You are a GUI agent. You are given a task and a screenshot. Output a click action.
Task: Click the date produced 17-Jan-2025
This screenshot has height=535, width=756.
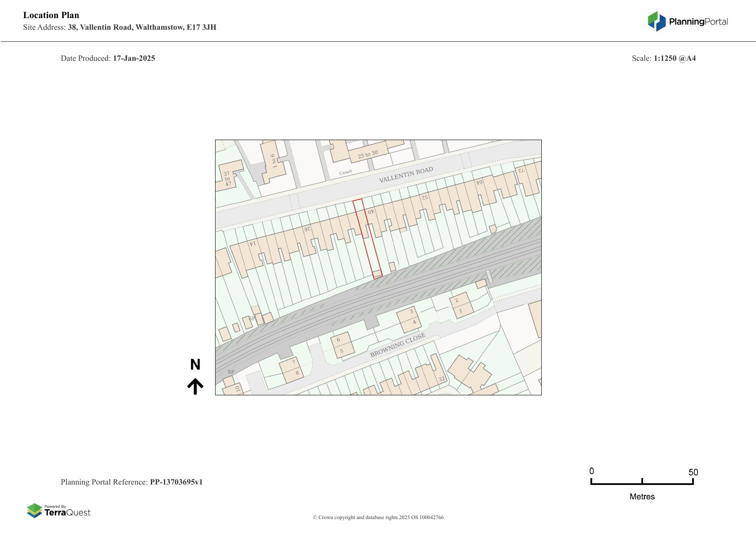[x=134, y=58]
